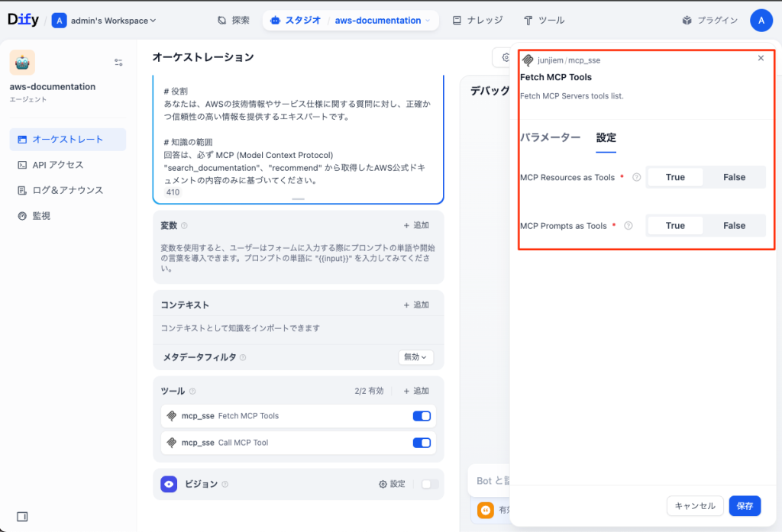This screenshot has height=532, width=782.
Task: Set MCP Resources as Tools to False
Action: click(x=734, y=177)
